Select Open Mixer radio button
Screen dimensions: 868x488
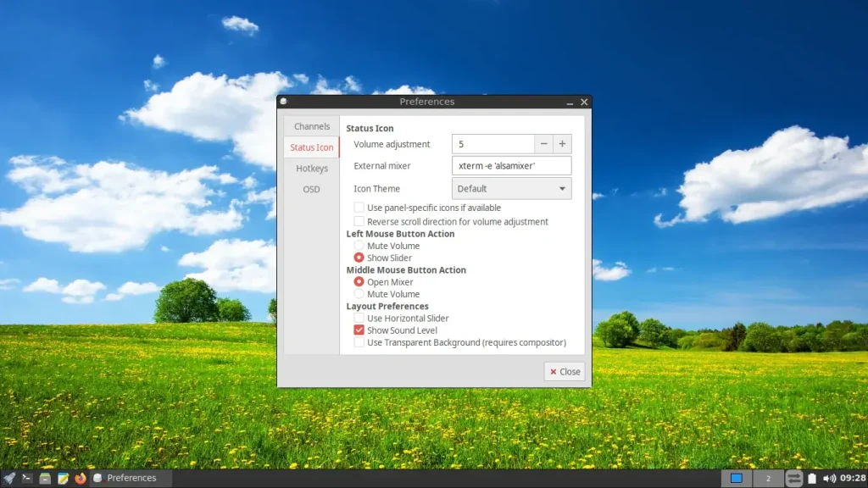[x=359, y=282]
